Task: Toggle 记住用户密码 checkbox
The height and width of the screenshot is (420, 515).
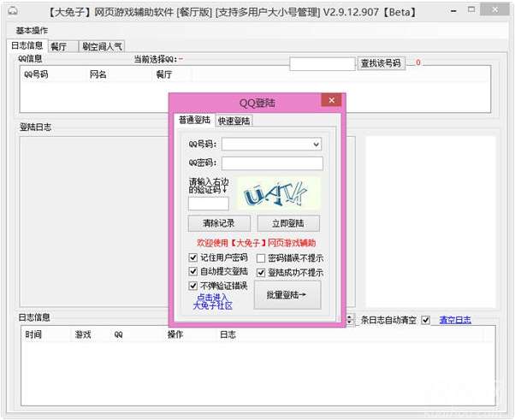Action: point(193,257)
